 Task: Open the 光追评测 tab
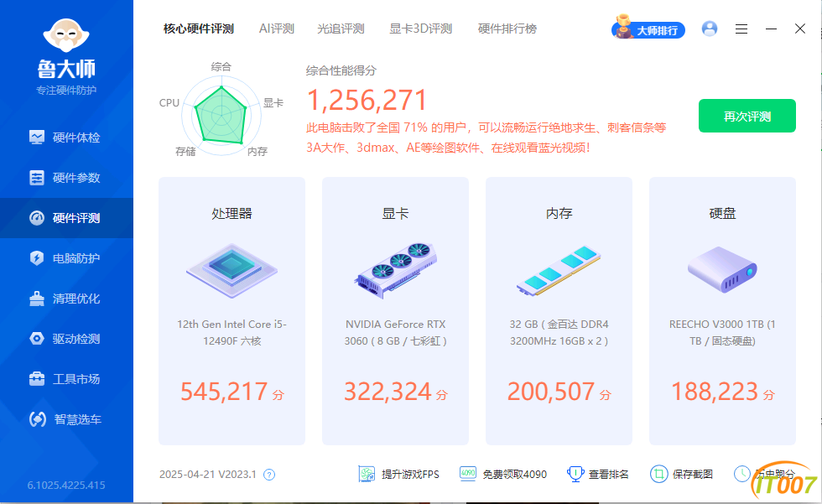coord(341,29)
